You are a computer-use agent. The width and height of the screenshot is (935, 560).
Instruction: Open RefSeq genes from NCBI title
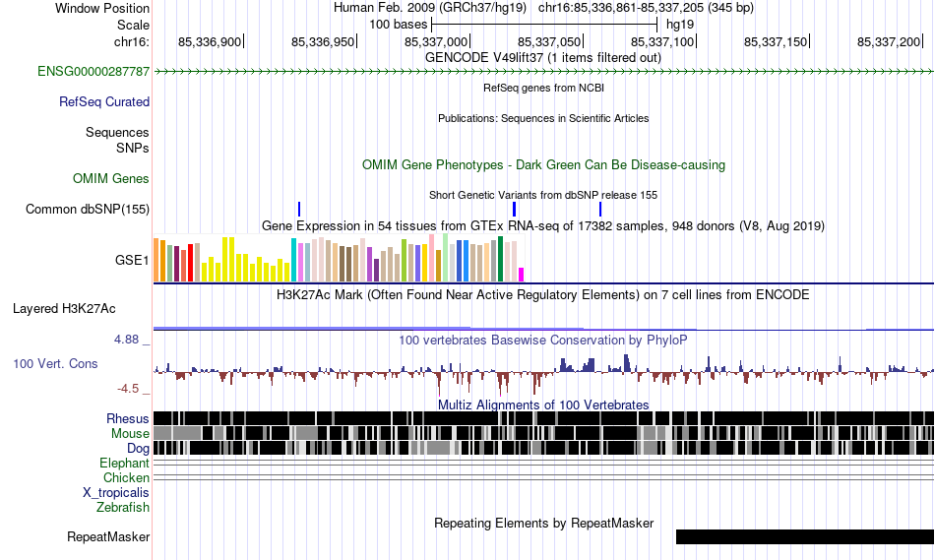pos(544,88)
